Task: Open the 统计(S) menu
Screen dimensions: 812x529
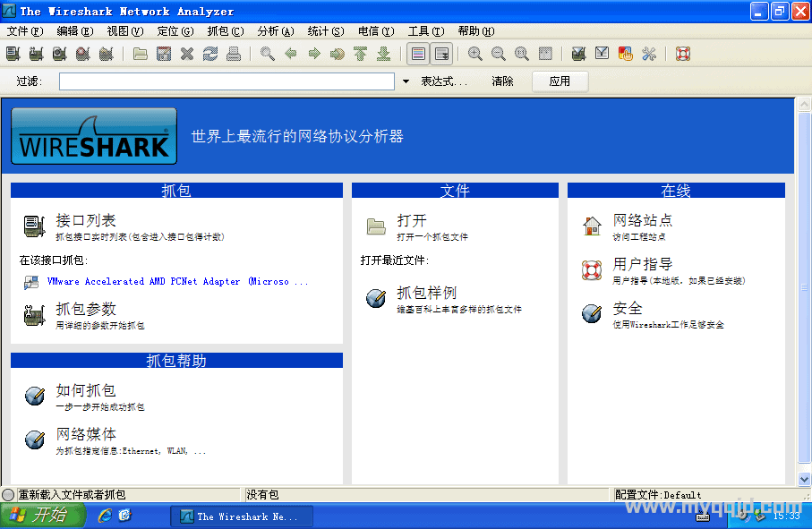Action: pos(326,31)
